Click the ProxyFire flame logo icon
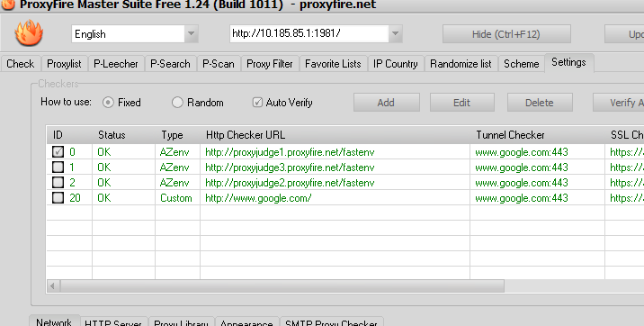 29,33
